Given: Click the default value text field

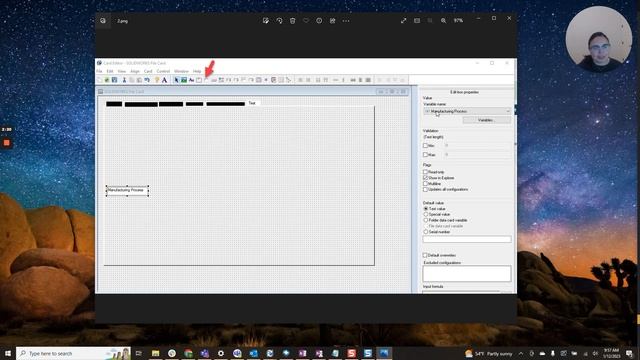Looking at the screenshot, I should pos(467,239).
